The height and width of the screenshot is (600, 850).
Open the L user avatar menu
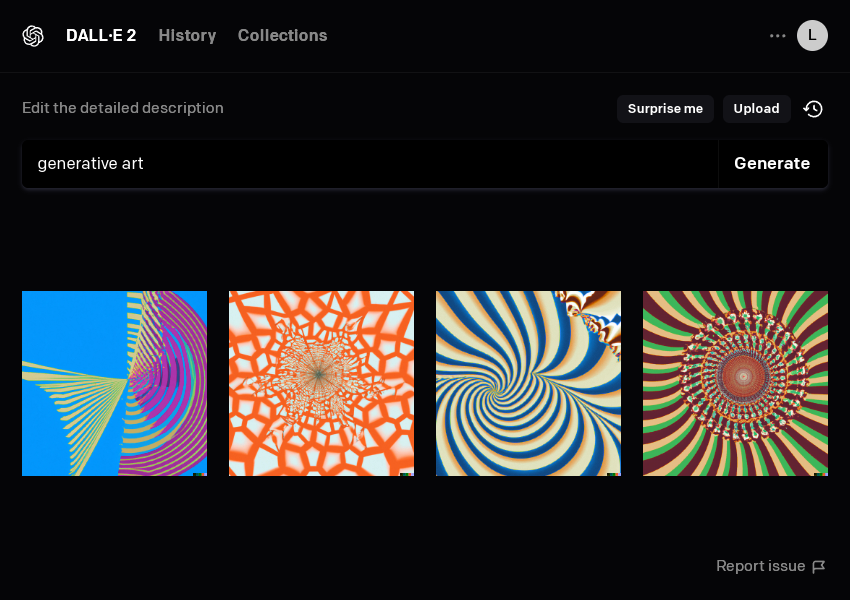pos(812,36)
